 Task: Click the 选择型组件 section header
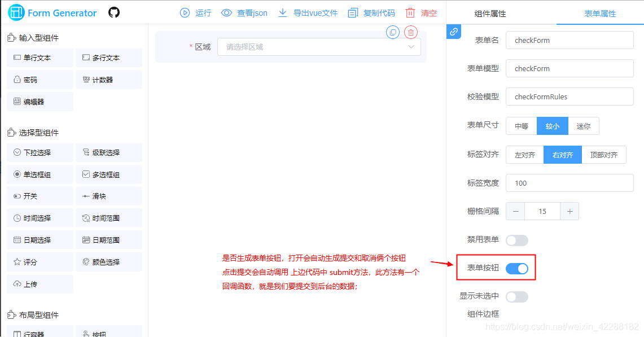coord(33,132)
